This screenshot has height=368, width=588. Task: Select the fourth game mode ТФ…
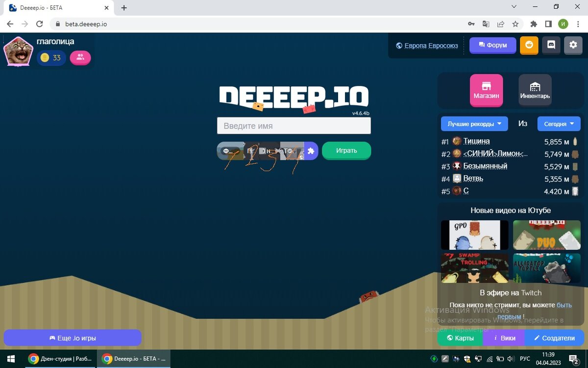pyautogui.click(x=292, y=151)
